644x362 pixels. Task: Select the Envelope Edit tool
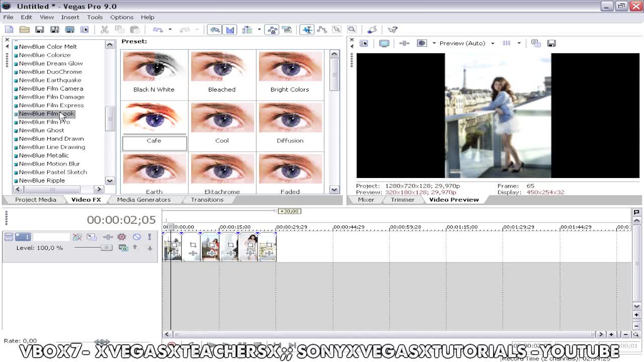[x=322, y=30]
